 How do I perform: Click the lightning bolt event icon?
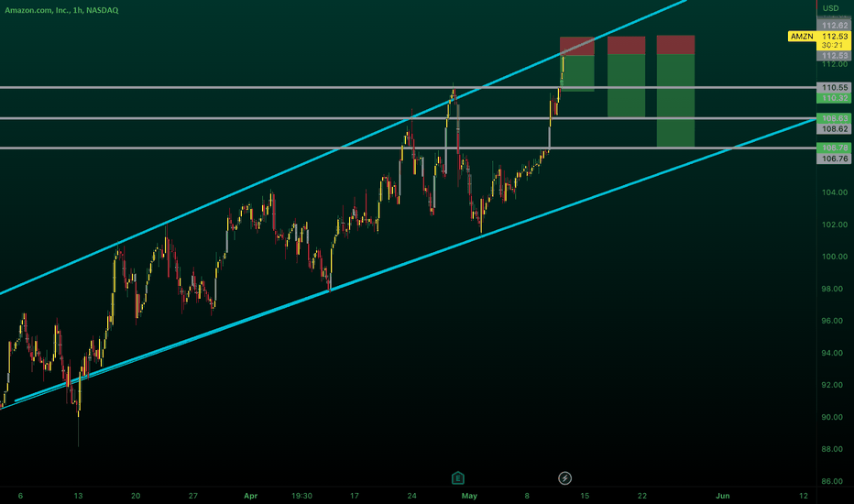[564, 478]
